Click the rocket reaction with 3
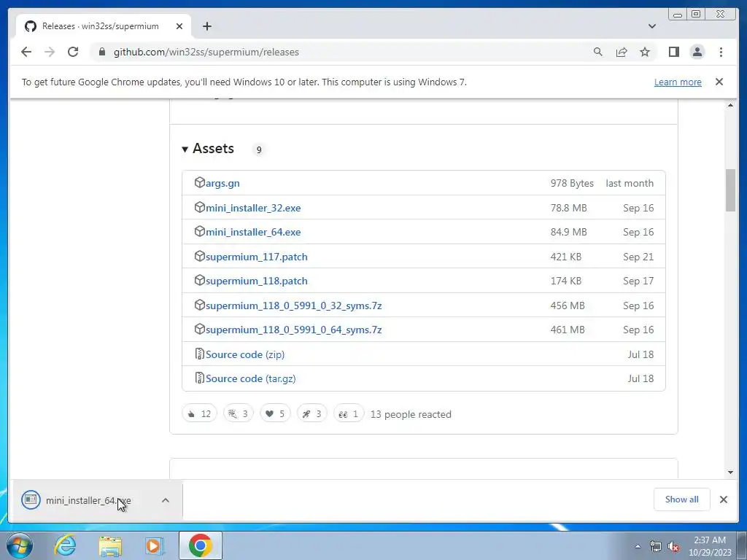The image size is (747, 560). (x=311, y=414)
